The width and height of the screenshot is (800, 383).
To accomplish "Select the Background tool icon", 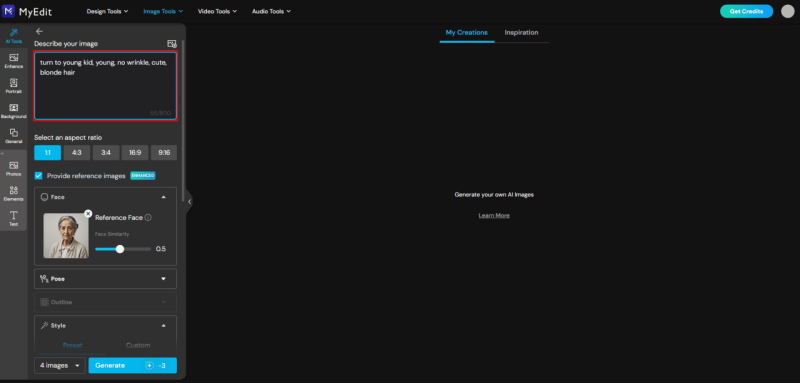I will (14, 111).
